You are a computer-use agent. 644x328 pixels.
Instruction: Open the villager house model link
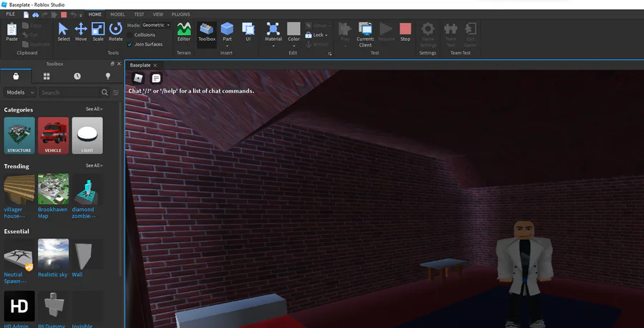point(14,213)
